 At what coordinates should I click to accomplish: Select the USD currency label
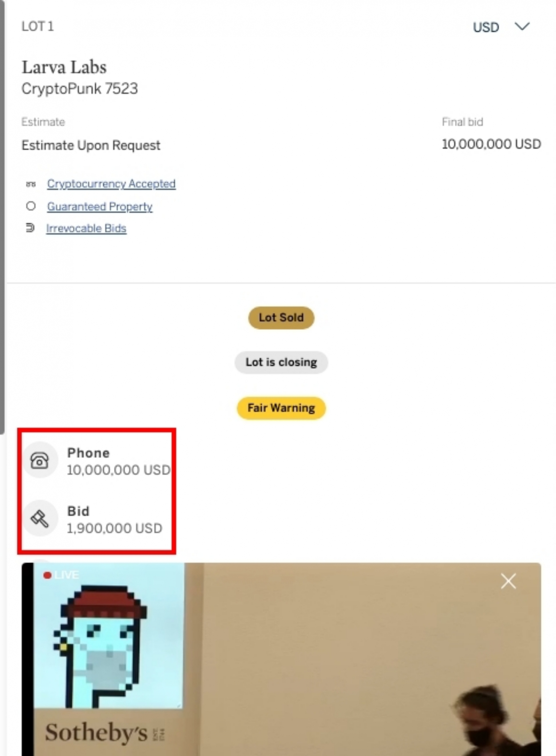tap(486, 27)
